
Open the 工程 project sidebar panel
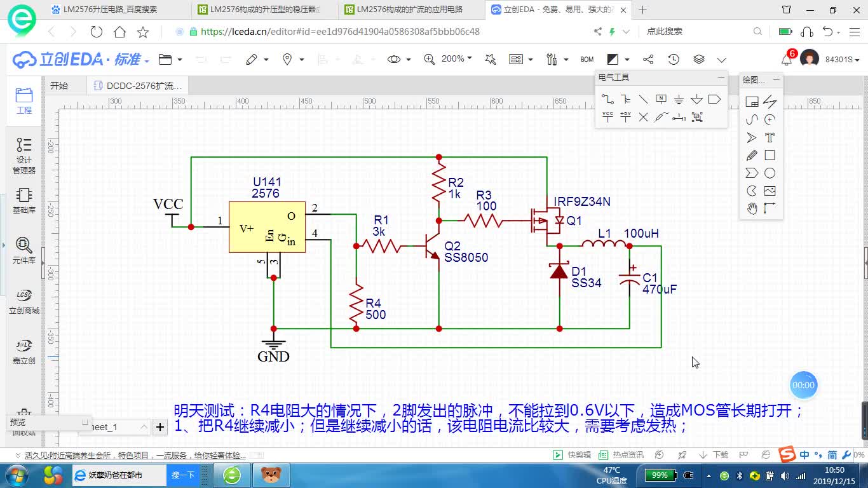pos(24,100)
